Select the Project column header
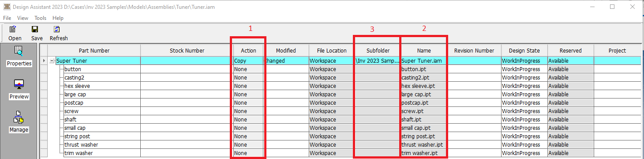Viewport: 644px width, 159px height. [x=618, y=50]
